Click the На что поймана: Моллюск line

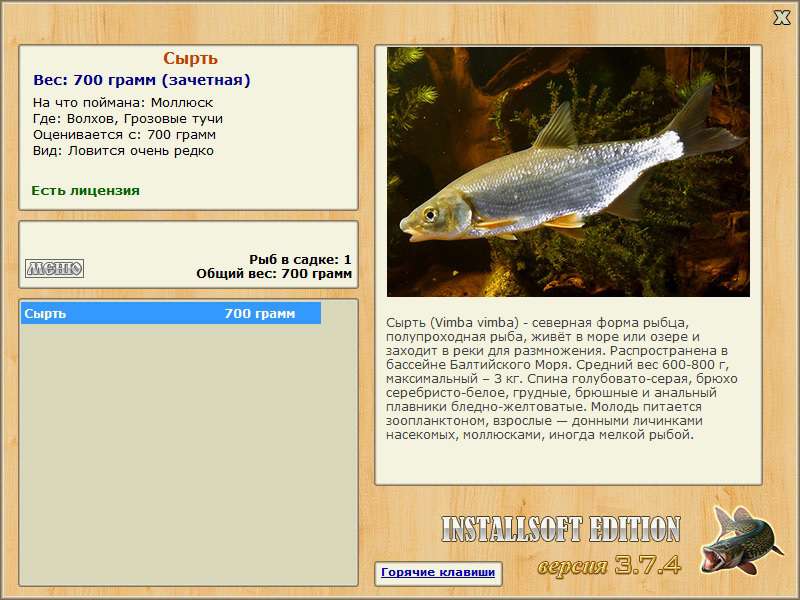123,103
